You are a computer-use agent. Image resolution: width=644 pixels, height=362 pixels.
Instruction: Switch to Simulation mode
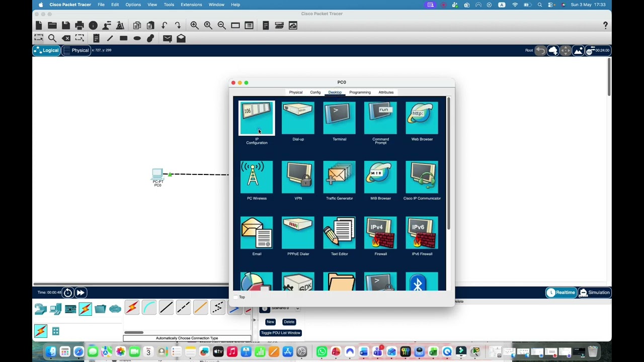tap(595, 292)
